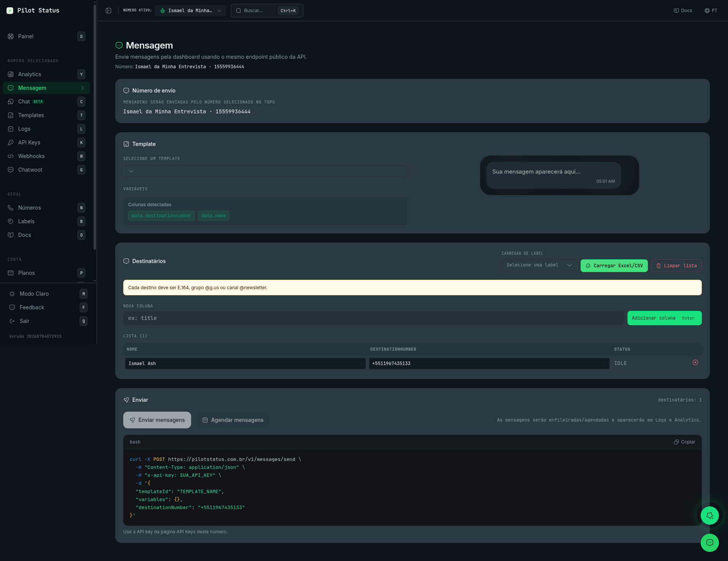
Task: Click the destinatários: 1 counter text
Action: [680, 400]
